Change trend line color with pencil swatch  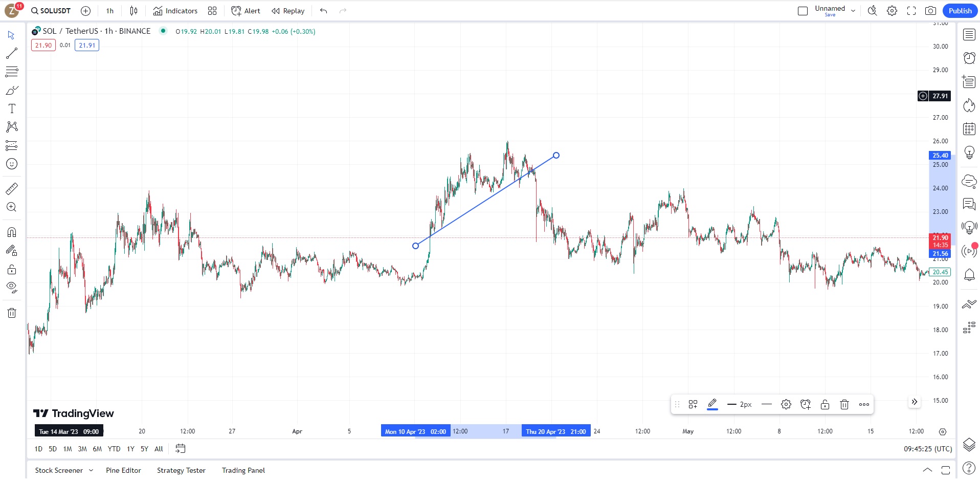[712, 404]
